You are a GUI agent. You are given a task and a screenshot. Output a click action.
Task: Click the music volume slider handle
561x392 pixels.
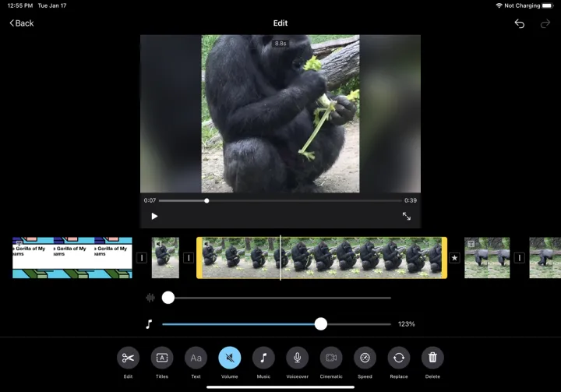click(320, 324)
